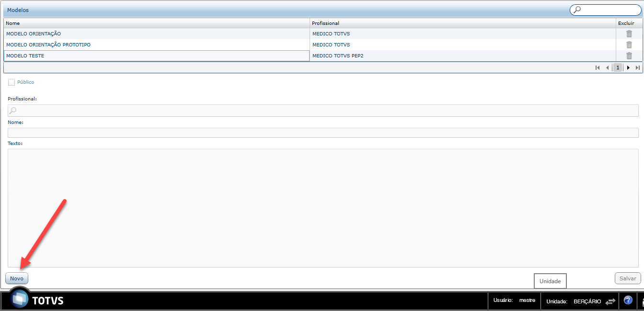The height and width of the screenshot is (311, 644).
Task: Delete the MODELO ORIENTAÇÃO row with trash icon
Action: 629,34
